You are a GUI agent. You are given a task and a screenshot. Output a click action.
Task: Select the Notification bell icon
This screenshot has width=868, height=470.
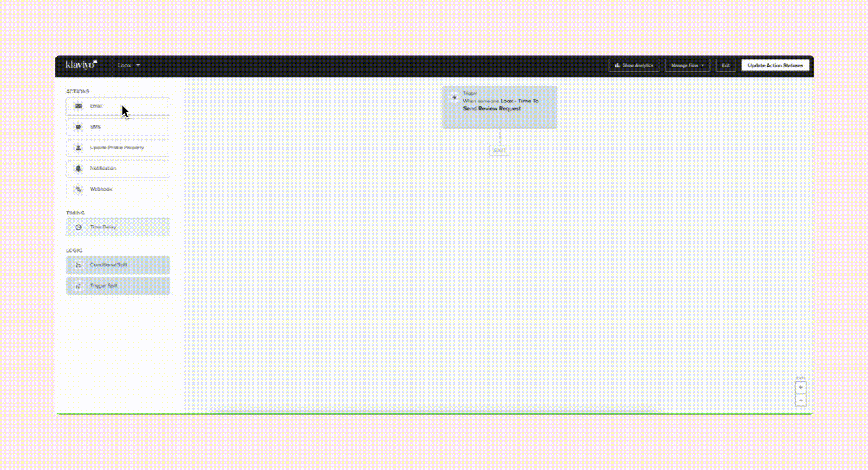coord(78,168)
